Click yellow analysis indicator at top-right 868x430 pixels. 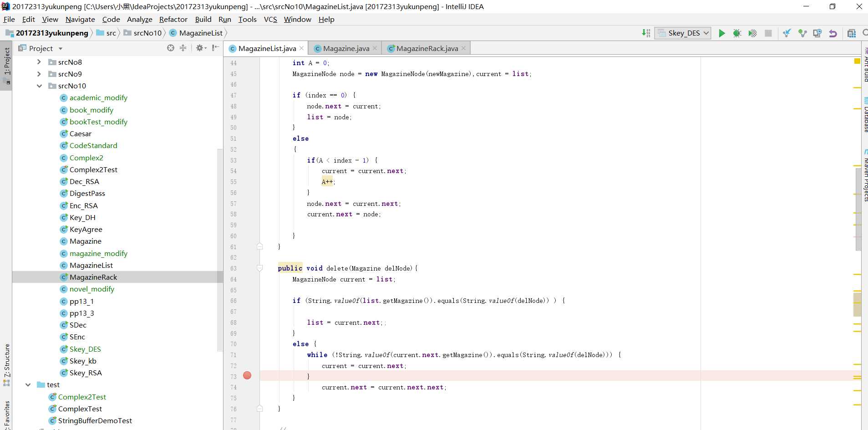click(x=857, y=61)
